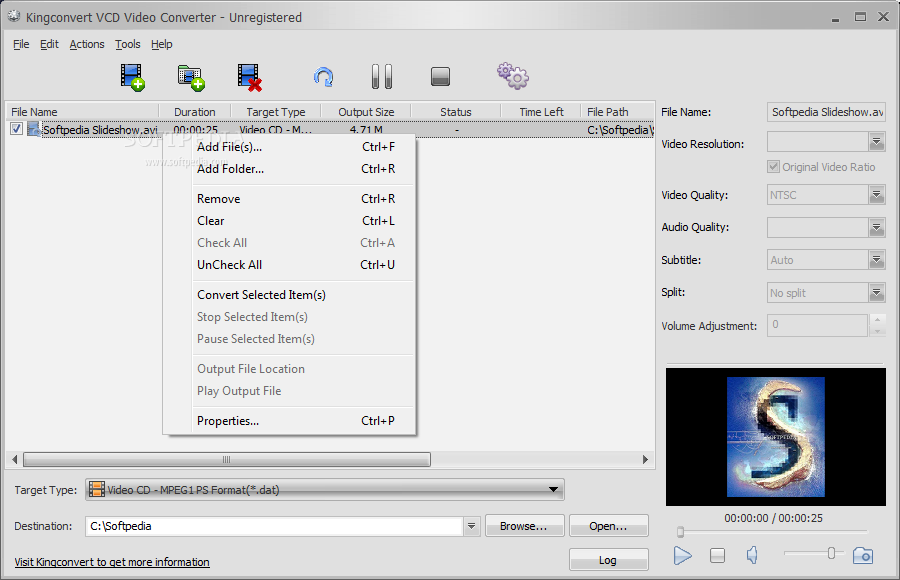Click the Add Folder toolbar icon

click(x=191, y=78)
